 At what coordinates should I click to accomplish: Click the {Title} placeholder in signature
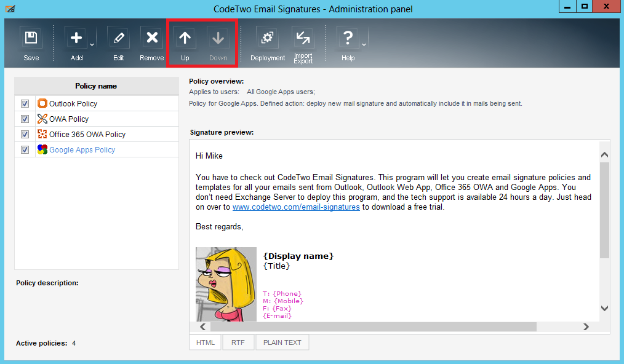[276, 266]
